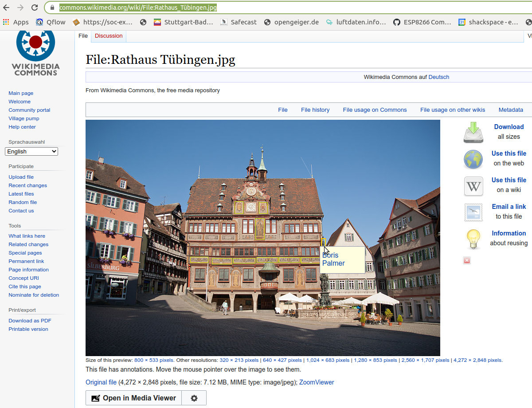Jump to Metadata section
The height and width of the screenshot is (408, 532).
(510, 110)
